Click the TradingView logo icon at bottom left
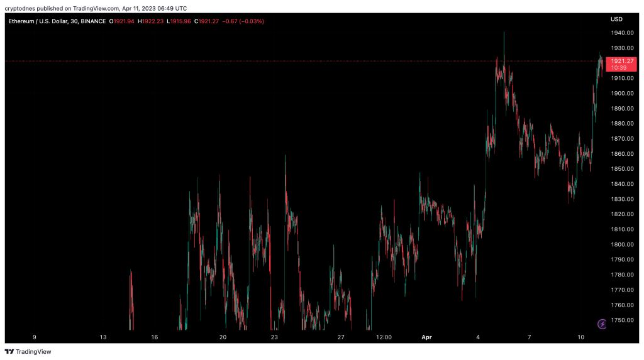The image size is (644, 360). [x=9, y=352]
